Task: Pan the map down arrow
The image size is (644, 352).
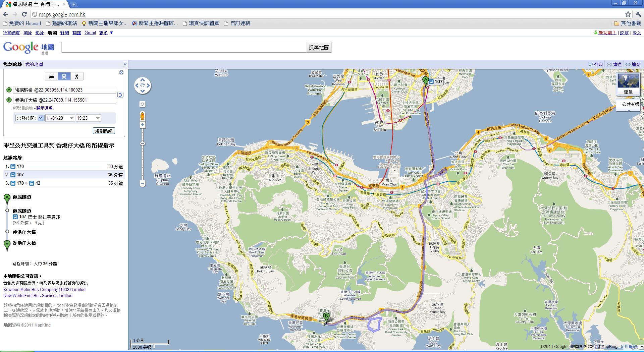Action: point(143,91)
